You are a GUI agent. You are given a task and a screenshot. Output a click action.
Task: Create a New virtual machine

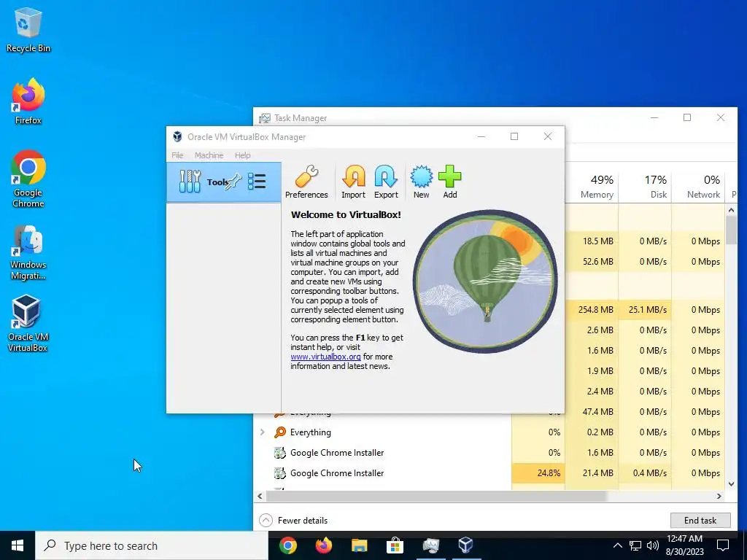tap(421, 182)
